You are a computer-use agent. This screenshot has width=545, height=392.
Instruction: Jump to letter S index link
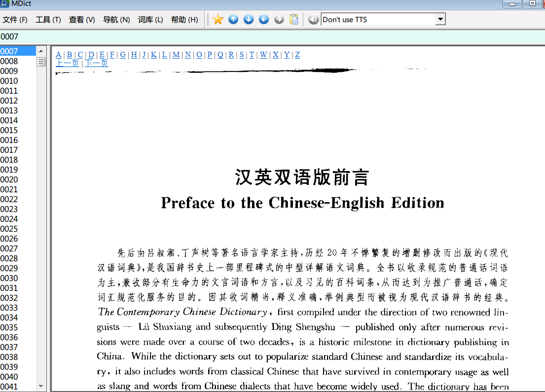click(242, 55)
